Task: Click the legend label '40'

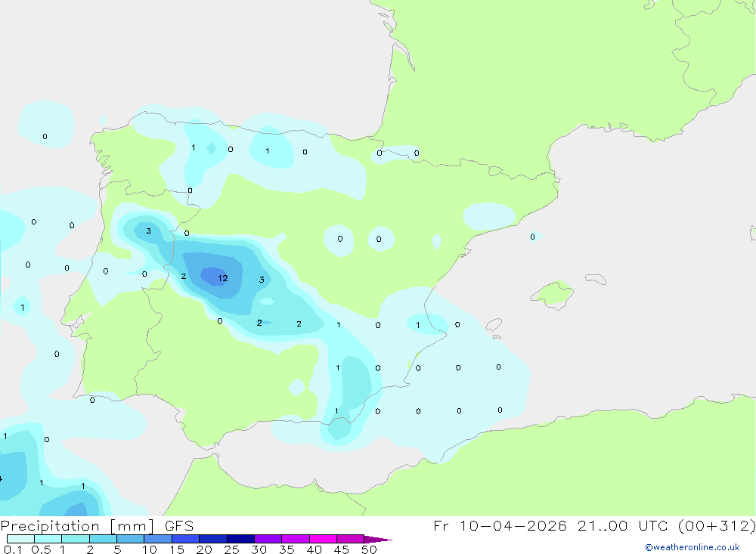Action: (x=314, y=549)
